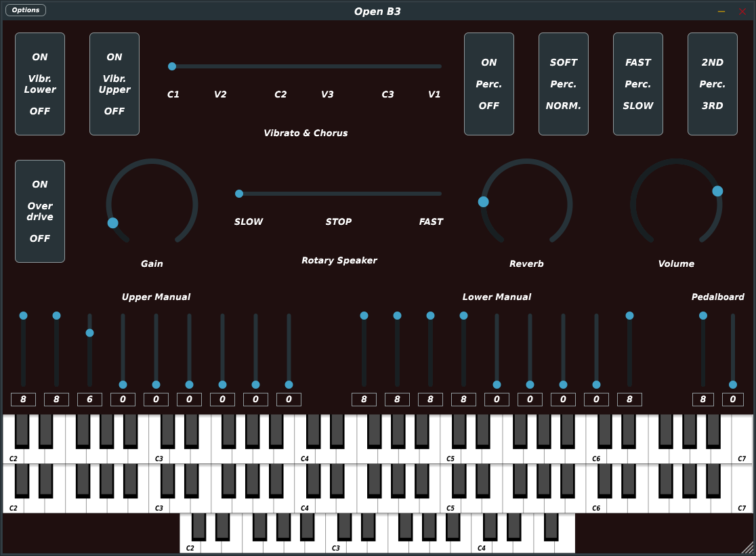Click the Upper Manual drawbar value field showing 6

pos(89,400)
